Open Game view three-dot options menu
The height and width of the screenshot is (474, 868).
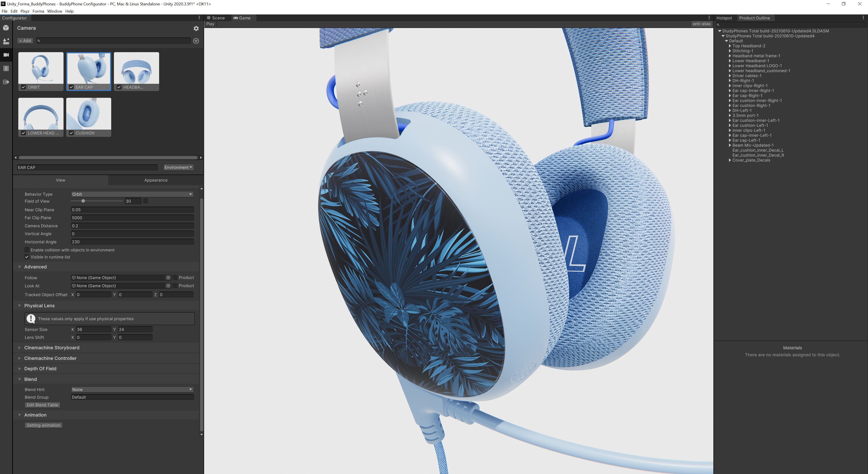click(709, 18)
